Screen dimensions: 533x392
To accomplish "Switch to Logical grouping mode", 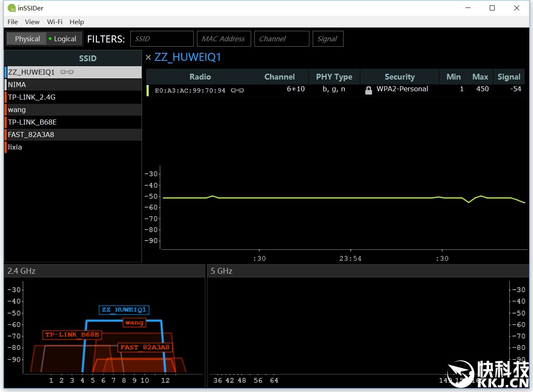I will tap(63, 39).
